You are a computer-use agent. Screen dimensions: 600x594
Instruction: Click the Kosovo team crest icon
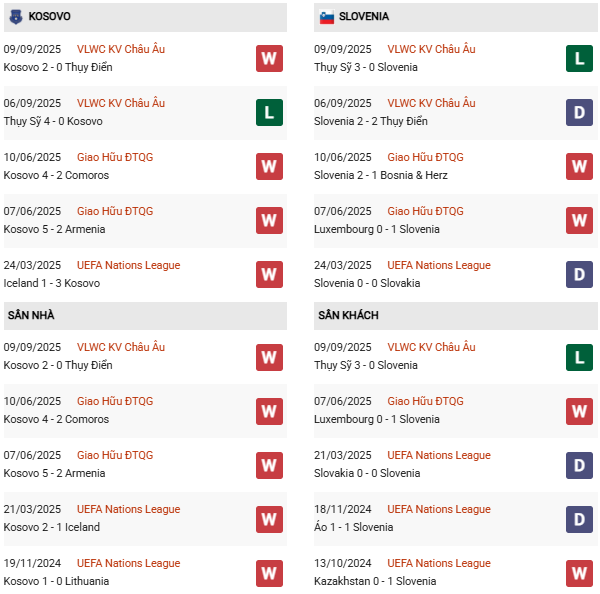[15, 17]
